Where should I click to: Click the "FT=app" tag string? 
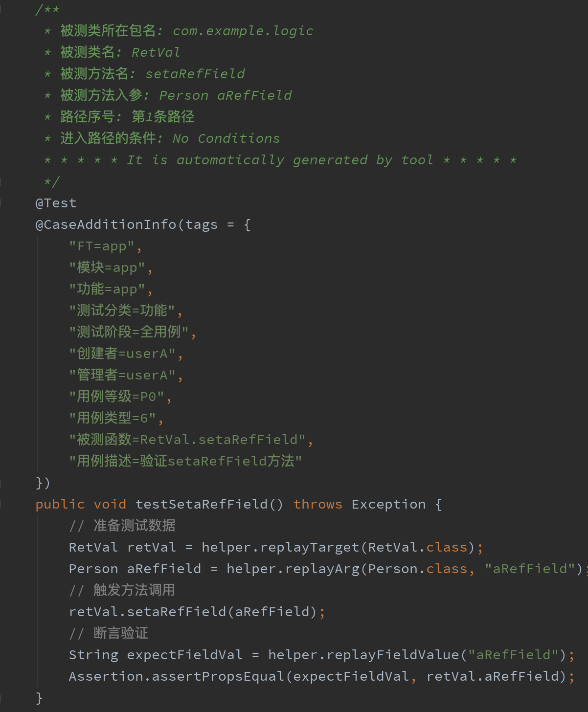(102, 246)
